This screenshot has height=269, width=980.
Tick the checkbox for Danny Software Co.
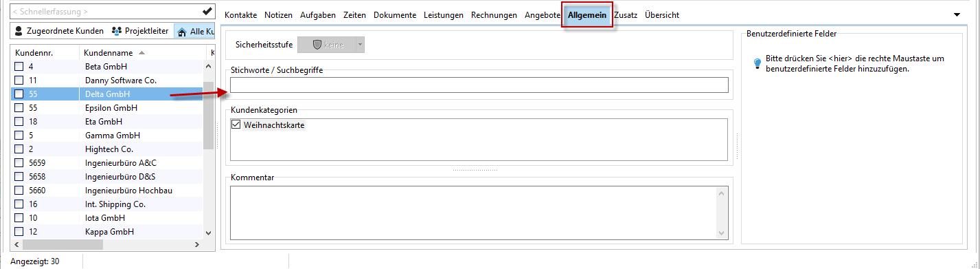pyautogui.click(x=19, y=80)
